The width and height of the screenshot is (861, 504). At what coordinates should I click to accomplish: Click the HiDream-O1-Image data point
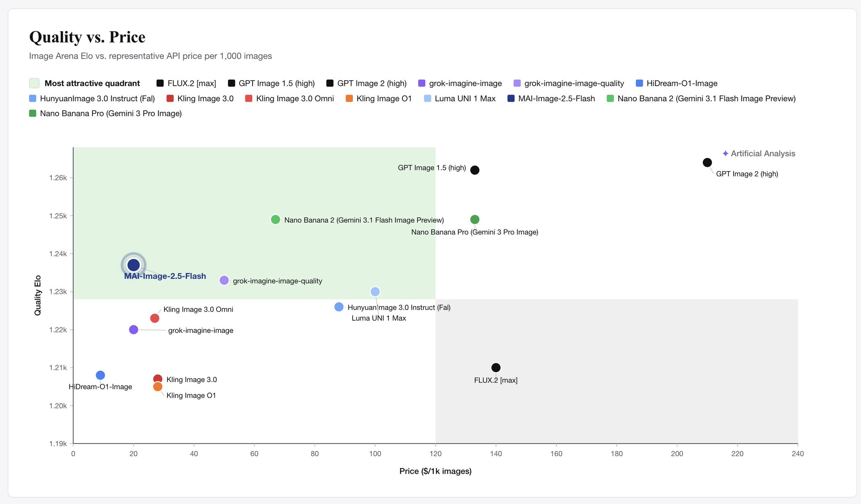coord(100,375)
